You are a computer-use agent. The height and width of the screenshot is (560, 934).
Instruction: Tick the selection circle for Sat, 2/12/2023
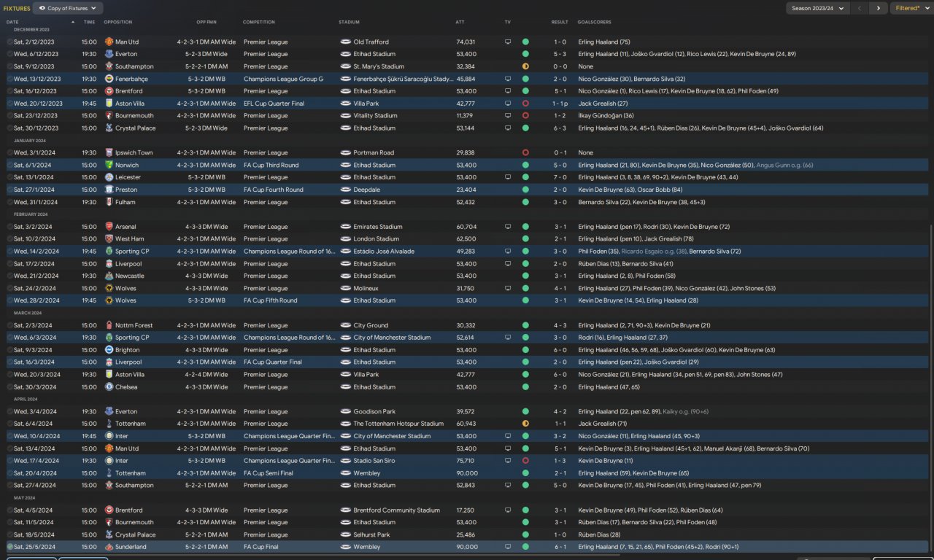click(x=10, y=42)
